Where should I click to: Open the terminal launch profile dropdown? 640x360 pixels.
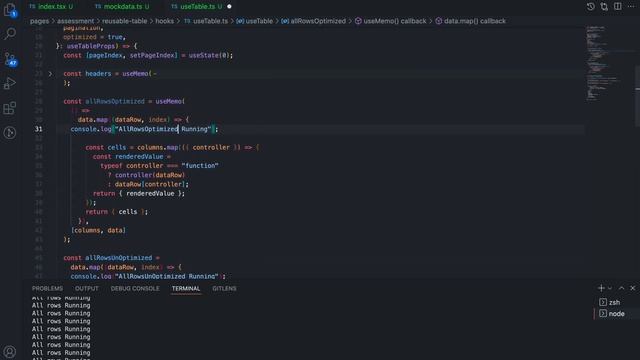click(x=610, y=288)
